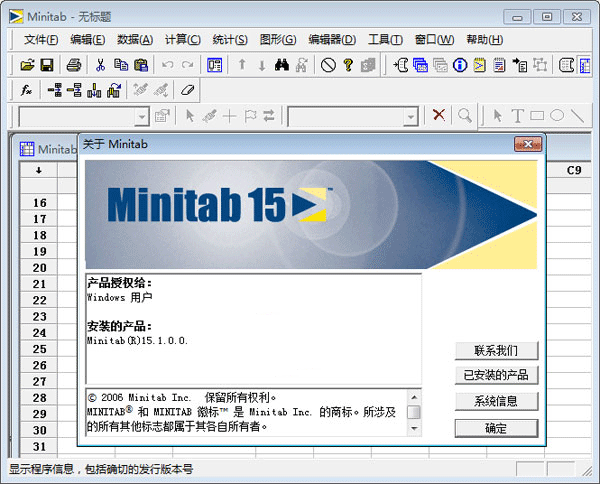The image size is (600, 484).
Task: Open the 编辑(E) menu
Action: [88, 39]
